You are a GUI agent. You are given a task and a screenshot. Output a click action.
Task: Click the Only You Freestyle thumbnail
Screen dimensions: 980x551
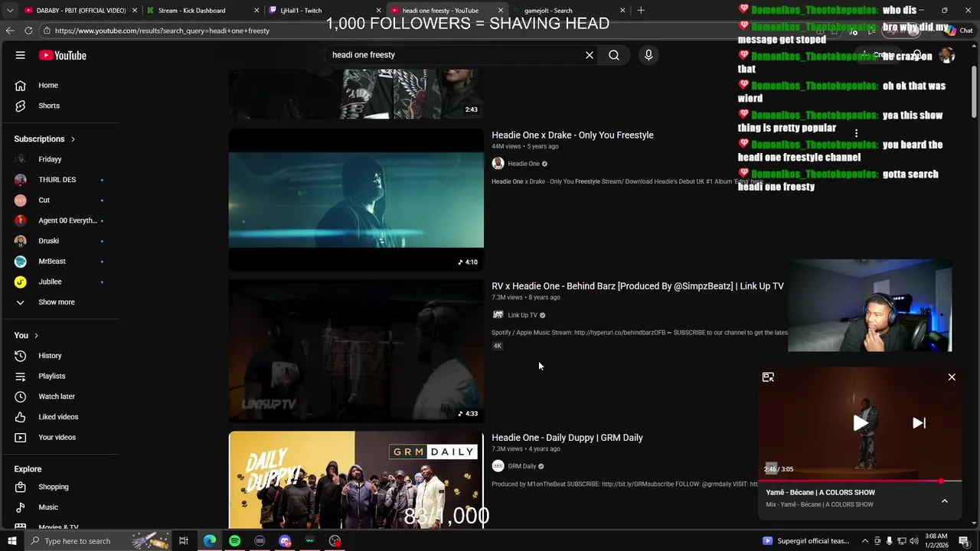pyautogui.click(x=356, y=200)
